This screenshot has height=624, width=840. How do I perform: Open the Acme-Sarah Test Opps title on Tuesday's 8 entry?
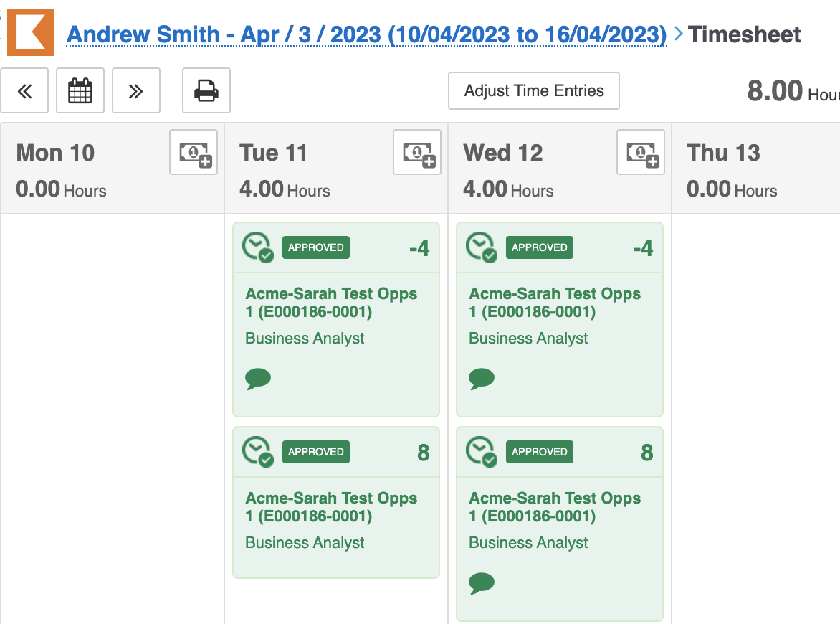pos(331,506)
